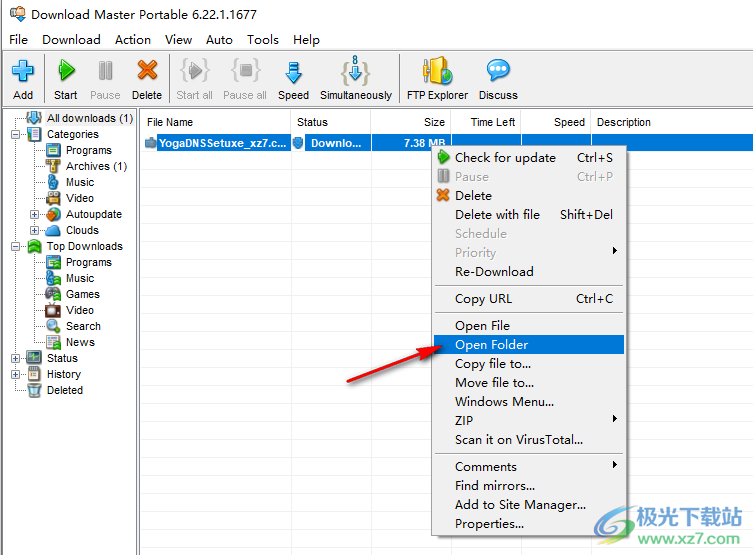Open the Auto menu
Image resolution: width=753 pixels, height=555 pixels.
[x=219, y=40]
